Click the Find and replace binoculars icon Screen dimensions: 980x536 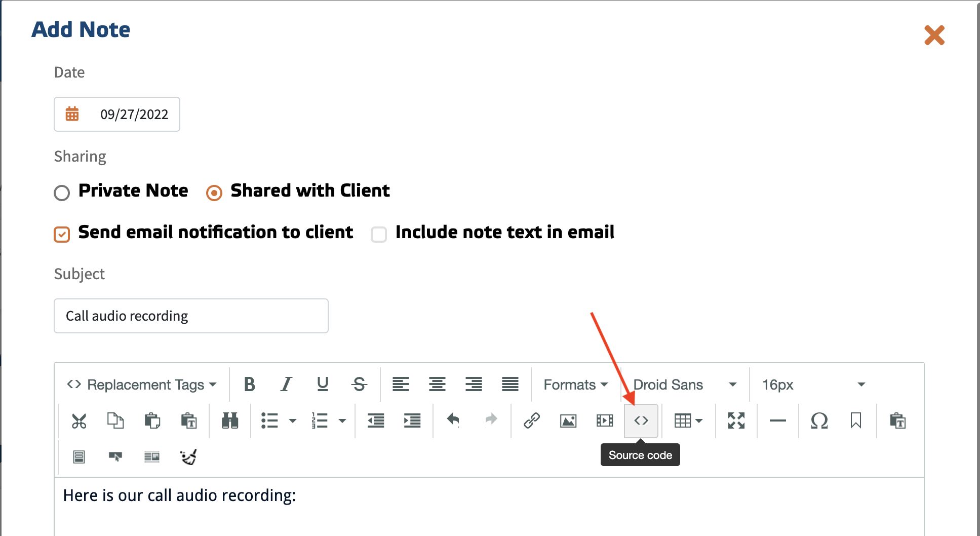click(230, 420)
